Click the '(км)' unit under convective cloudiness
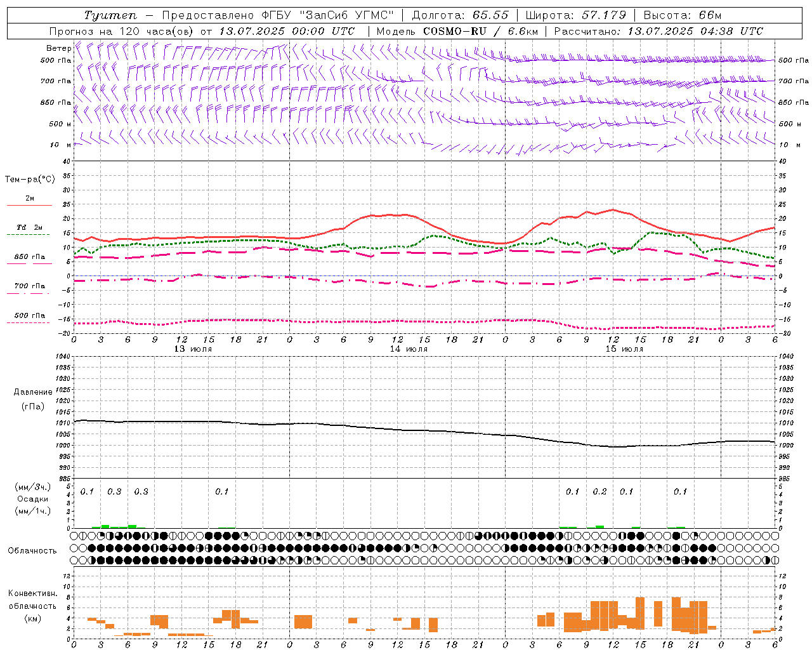This screenshot has height=650, width=812. 33,618
